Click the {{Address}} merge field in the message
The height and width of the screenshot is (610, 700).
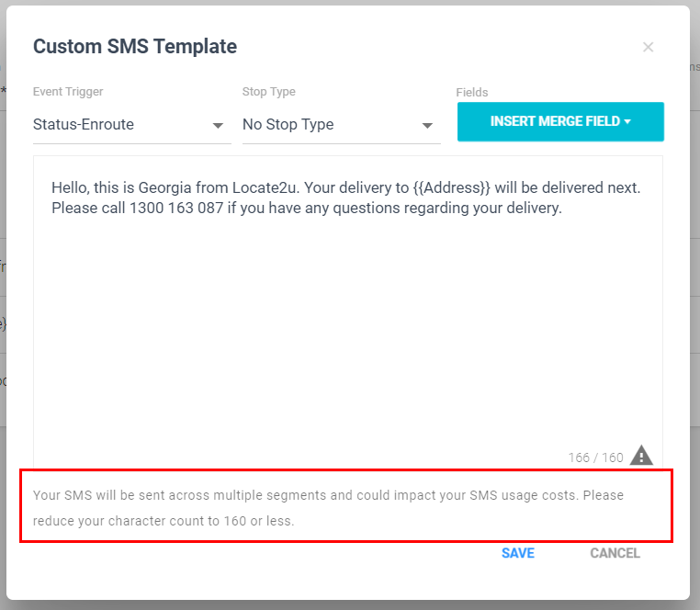click(451, 187)
